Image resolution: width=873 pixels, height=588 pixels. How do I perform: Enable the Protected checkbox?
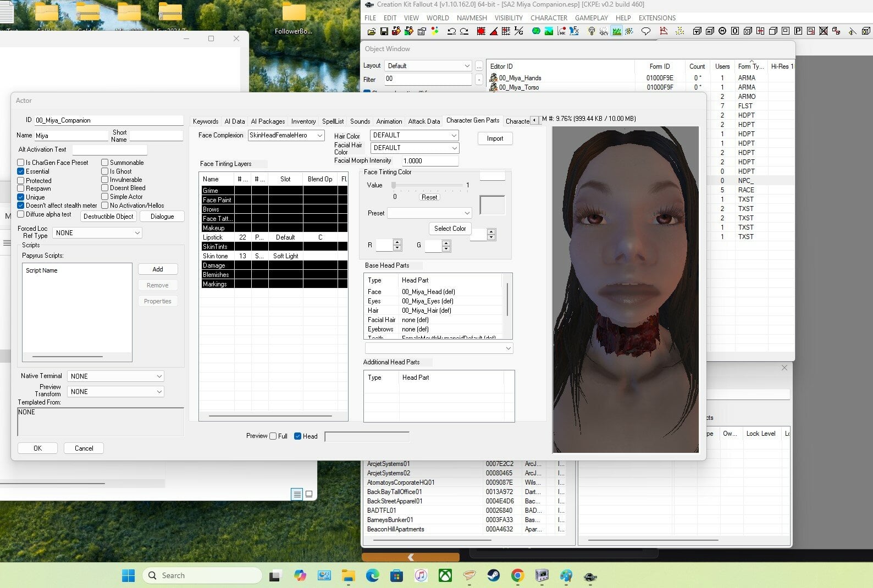tap(20, 180)
